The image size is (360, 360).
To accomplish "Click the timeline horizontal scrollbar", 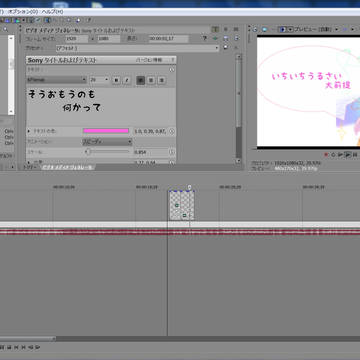I will (28, 339).
